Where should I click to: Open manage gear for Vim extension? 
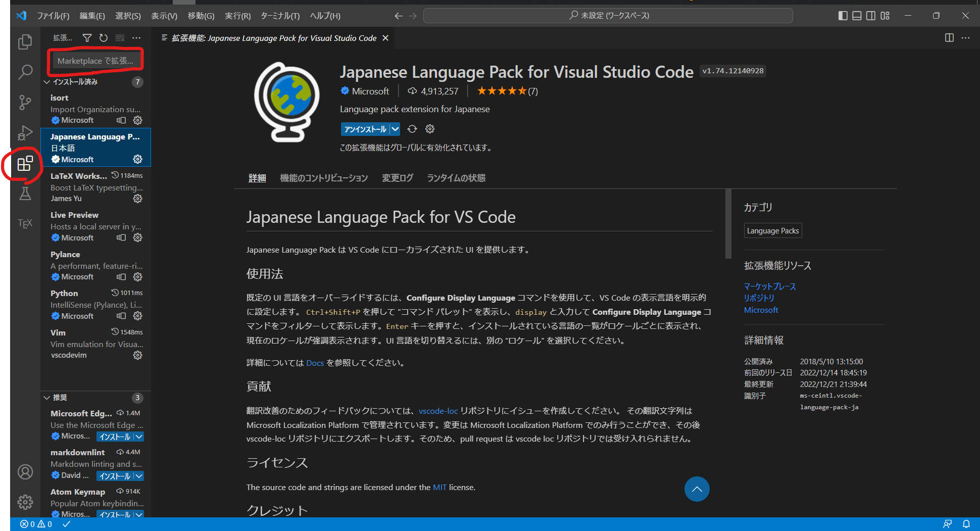(137, 355)
